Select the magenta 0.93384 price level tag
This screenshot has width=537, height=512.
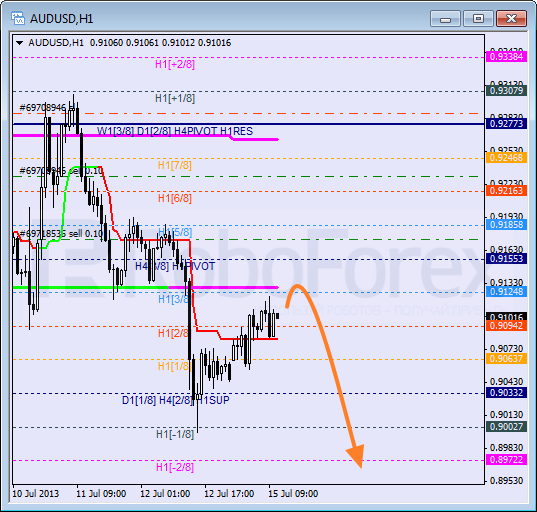506,57
